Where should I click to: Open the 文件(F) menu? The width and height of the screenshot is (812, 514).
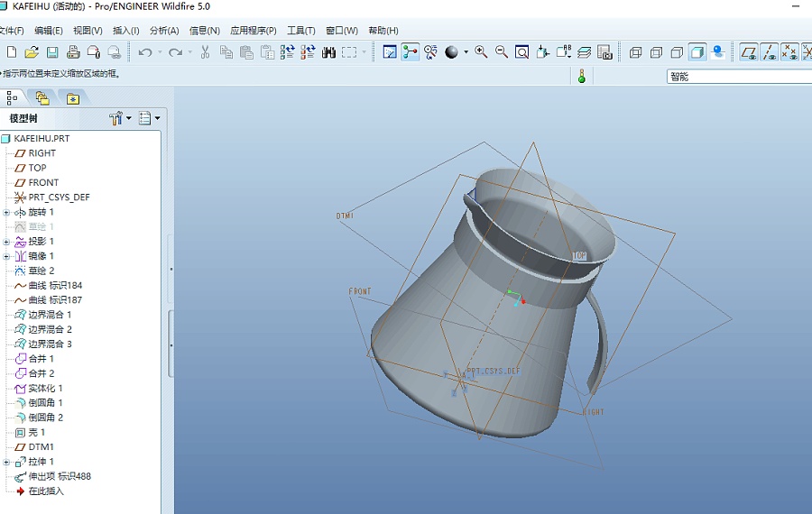12,31
